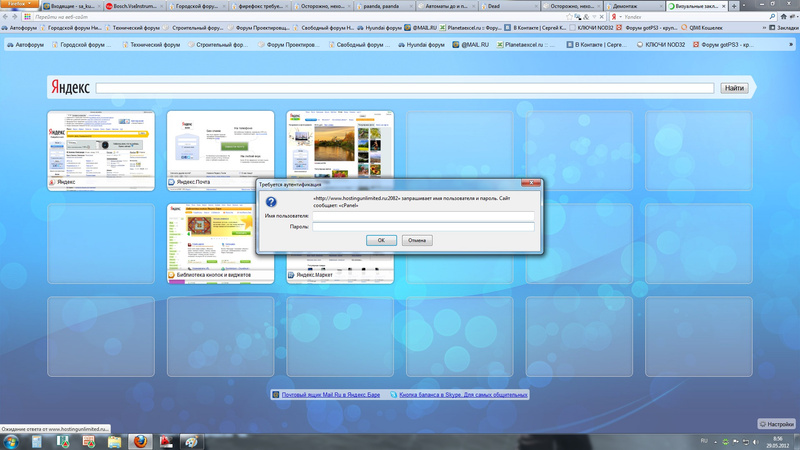Click the Найти button beside the Yandex search
Viewport: 800px width, 450px height.
pyautogui.click(x=734, y=88)
